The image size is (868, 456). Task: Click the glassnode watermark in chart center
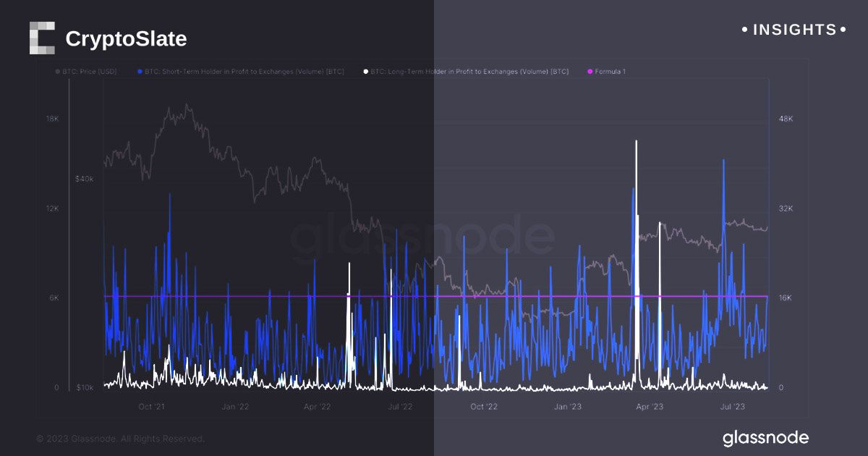click(x=422, y=239)
